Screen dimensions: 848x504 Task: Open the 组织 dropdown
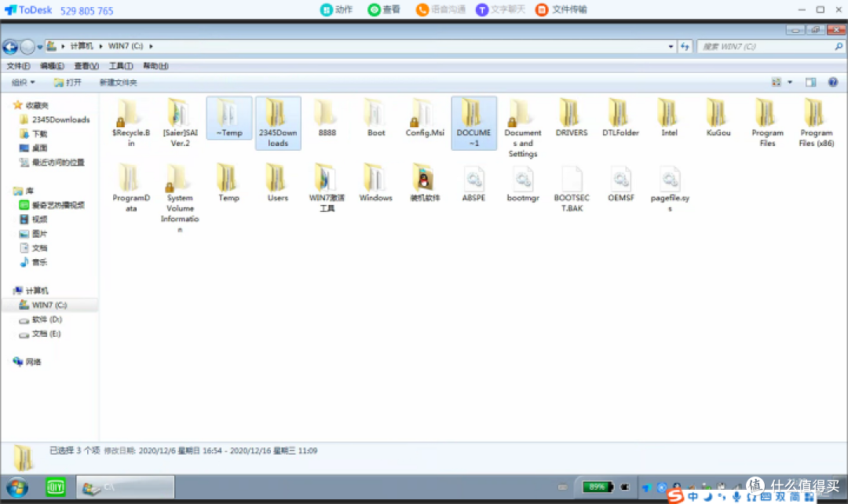24,82
